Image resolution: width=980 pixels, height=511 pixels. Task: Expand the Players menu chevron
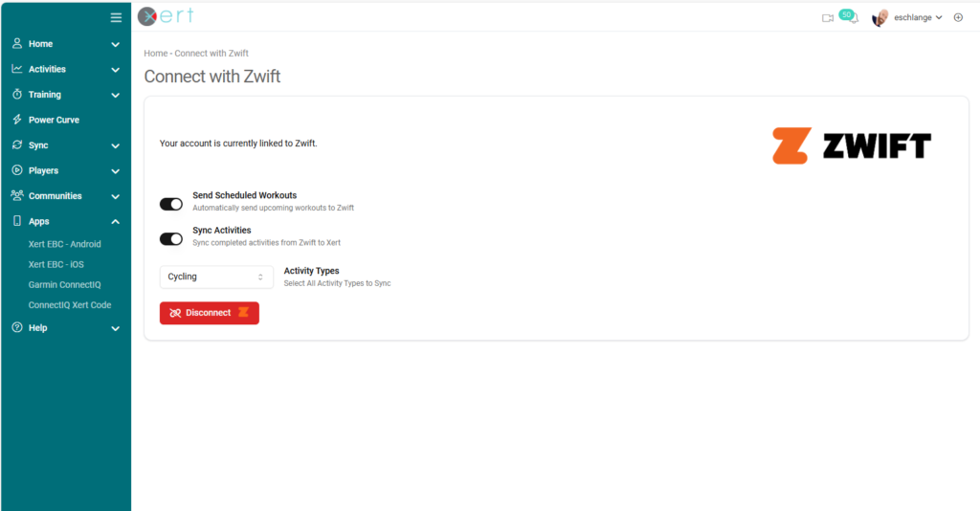tap(115, 171)
